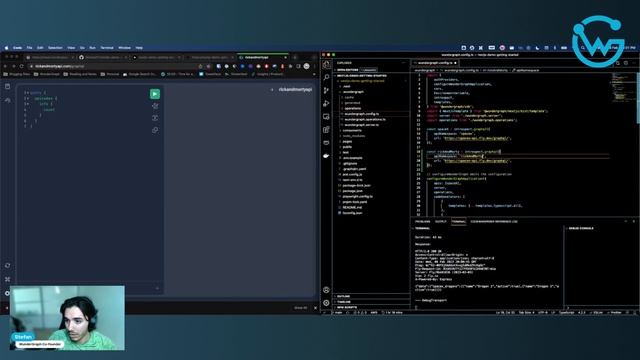This screenshot has width=640, height=360.
Task: Open the Manage gear icon in VS Code
Action: (326, 303)
